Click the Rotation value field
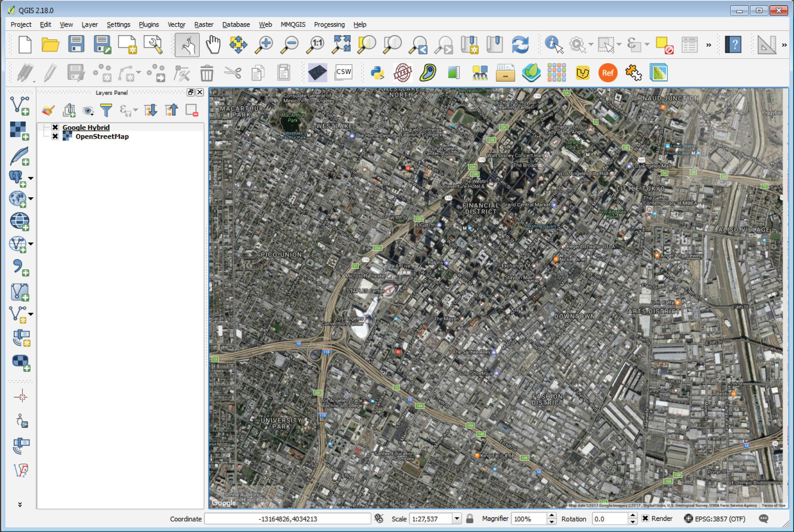 tap(610, 519)
